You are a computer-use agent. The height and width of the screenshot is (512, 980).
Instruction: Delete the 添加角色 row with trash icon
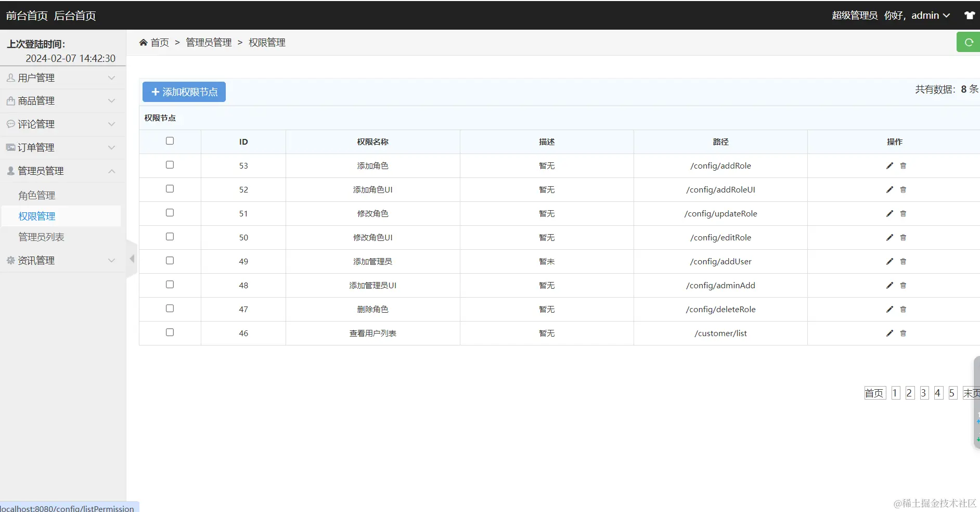coord(903,165)
